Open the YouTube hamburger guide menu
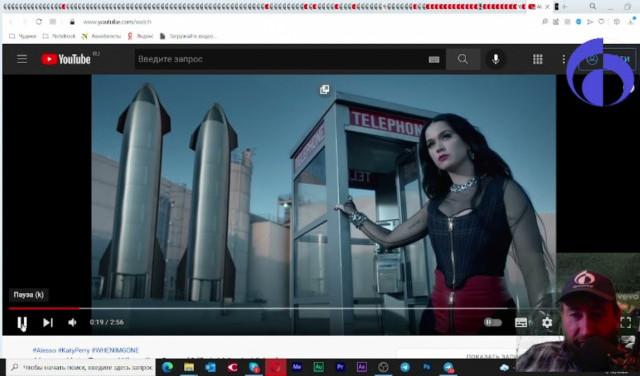 pos(22,59)
